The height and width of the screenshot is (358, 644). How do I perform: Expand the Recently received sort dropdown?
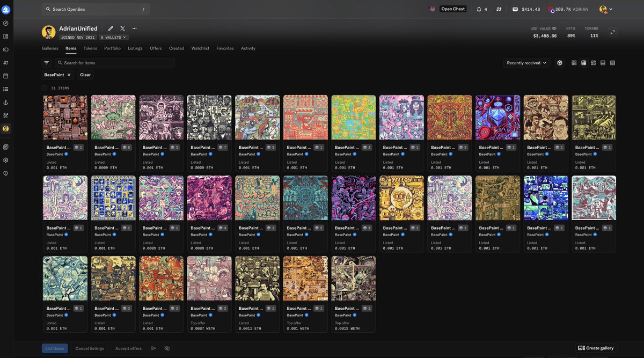tap(526, 63)
